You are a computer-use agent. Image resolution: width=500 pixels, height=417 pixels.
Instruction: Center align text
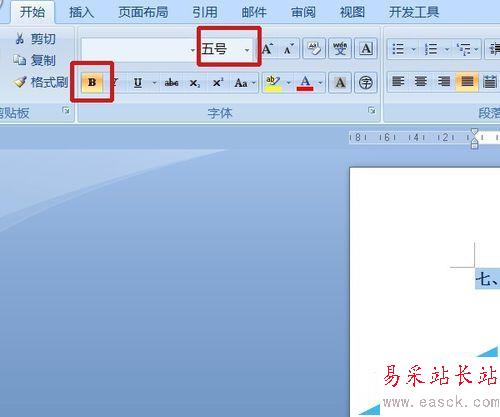[x=421, y=81]
